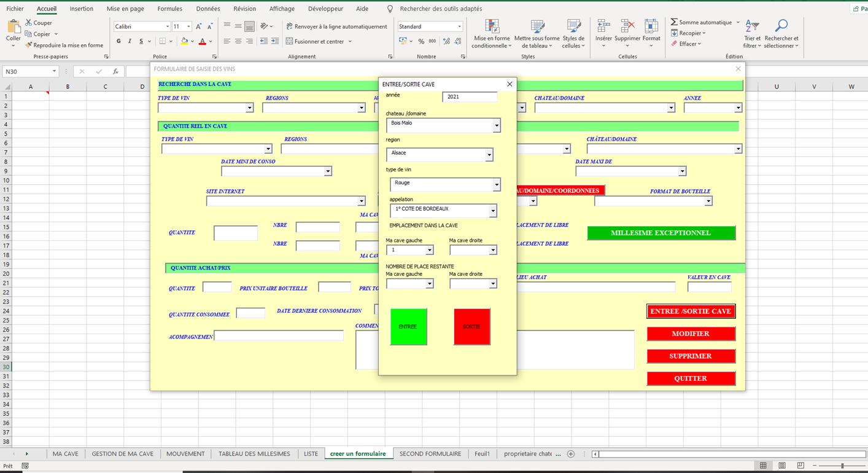Click Reproduire la mise en forme paintbrush
The height and width of the screenshot is (473, 868).
pos(28,45)
